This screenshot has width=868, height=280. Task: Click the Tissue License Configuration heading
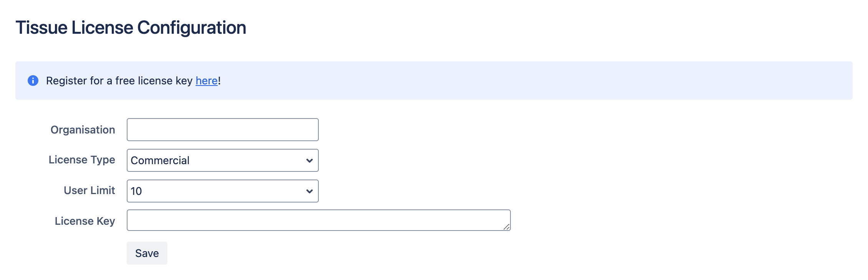(131, 27)
